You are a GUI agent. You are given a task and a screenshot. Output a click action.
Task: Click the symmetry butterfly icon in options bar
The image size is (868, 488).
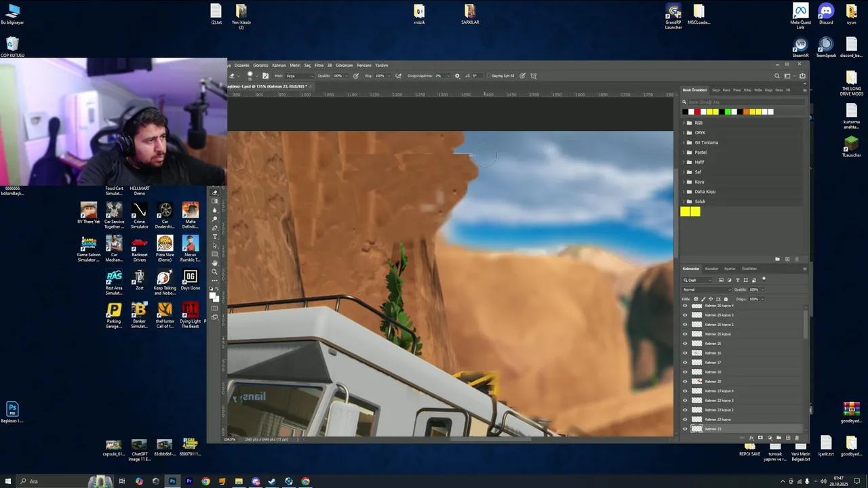[x=533, y=76]
